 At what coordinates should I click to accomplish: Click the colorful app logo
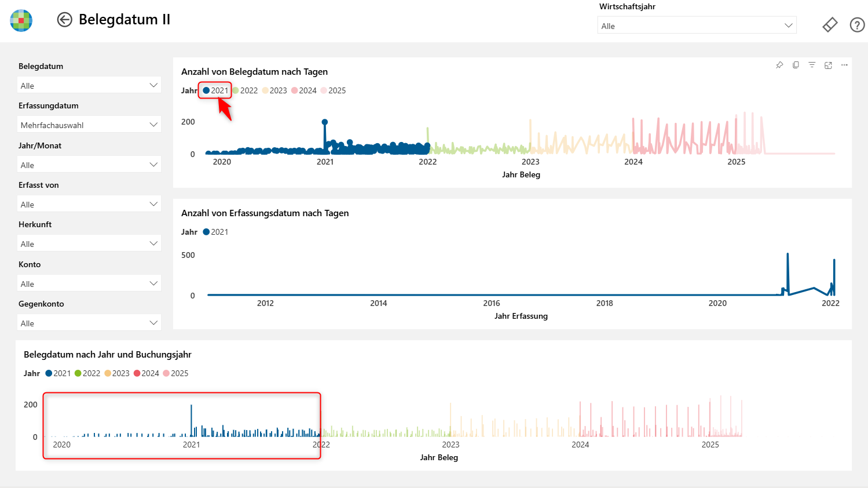tap(21, 20)
